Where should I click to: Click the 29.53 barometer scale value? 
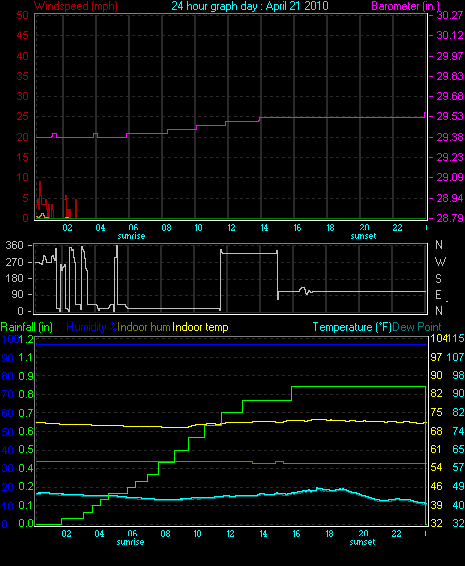click(450, 116)
